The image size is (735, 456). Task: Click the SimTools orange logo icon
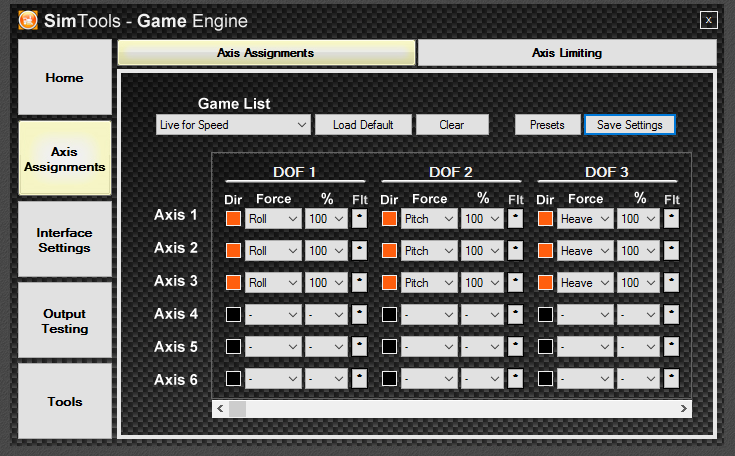[x=28, y=20]
